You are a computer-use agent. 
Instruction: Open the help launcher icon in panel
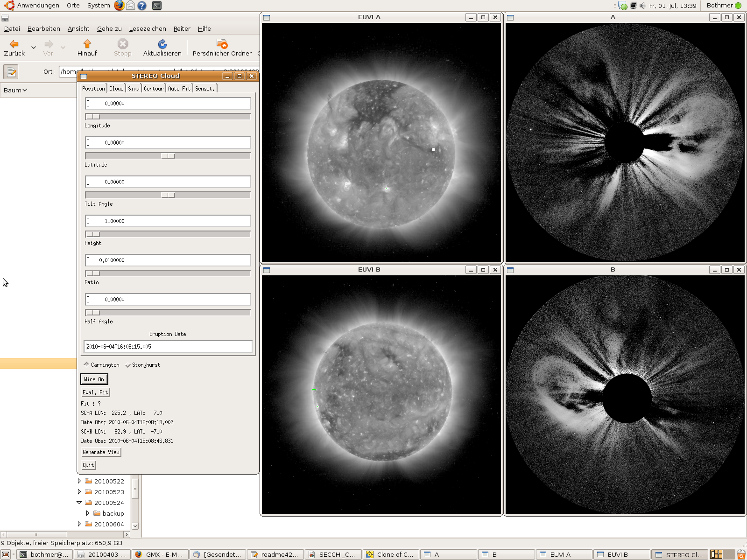[x=142, y=6]
